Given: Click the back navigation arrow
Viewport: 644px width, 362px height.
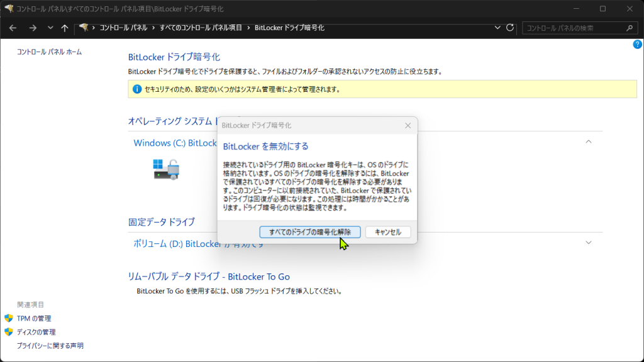Looking at the screenshot, I should click(13, 28).
